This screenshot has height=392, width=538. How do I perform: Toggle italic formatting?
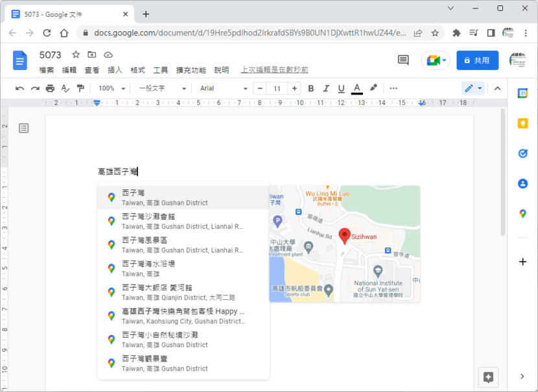(326, 89)
